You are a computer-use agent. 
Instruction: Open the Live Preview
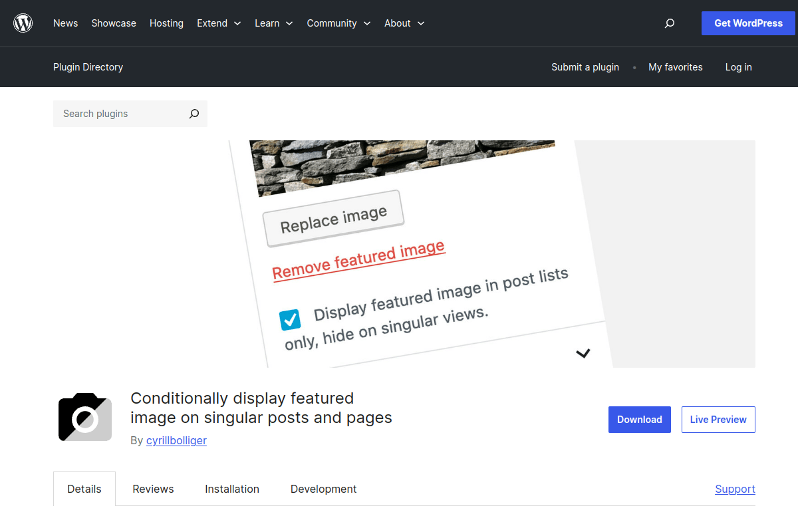(x=718, y=419)
